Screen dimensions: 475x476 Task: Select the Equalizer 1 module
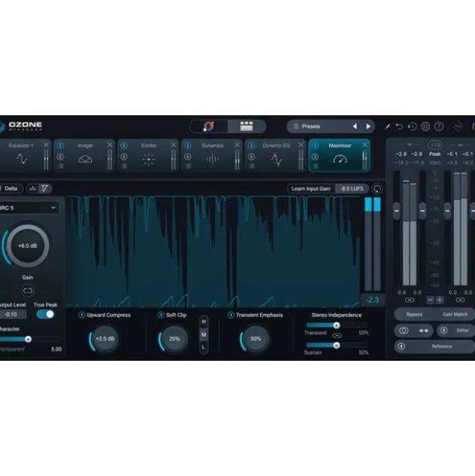tap(21, 155)
